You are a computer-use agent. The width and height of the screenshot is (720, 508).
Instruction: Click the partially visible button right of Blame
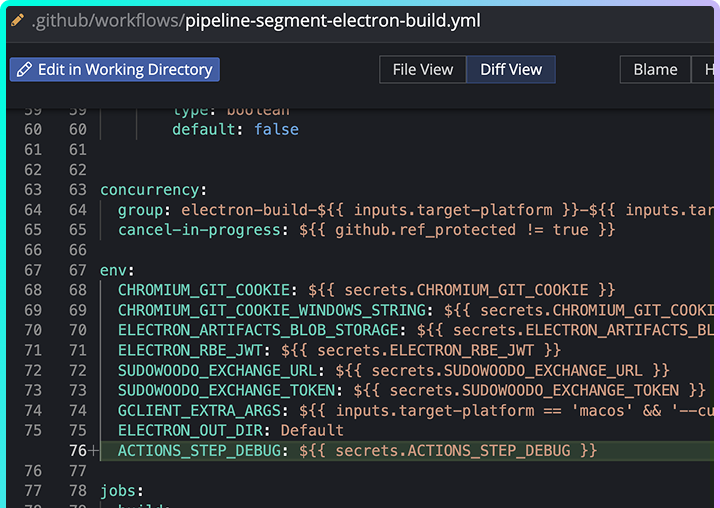coord(708,70)
